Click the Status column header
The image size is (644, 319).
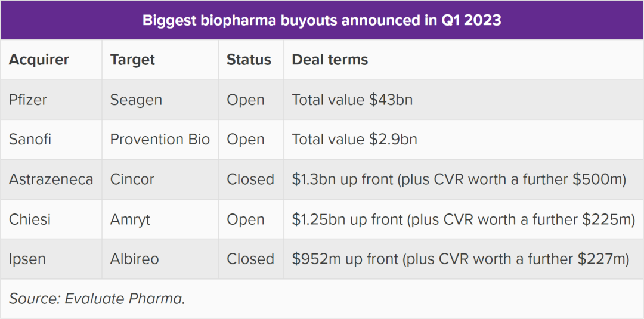(249, 60)
